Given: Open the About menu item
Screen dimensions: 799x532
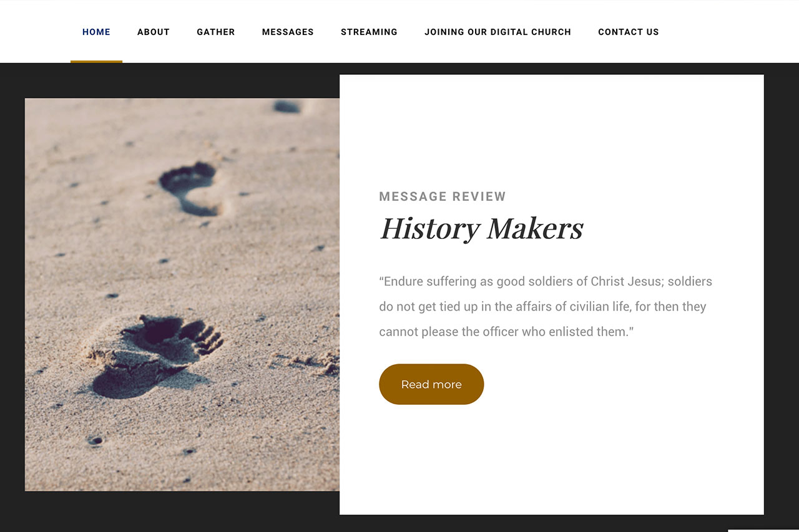Looking at the screenshot, I should (154, 32).
